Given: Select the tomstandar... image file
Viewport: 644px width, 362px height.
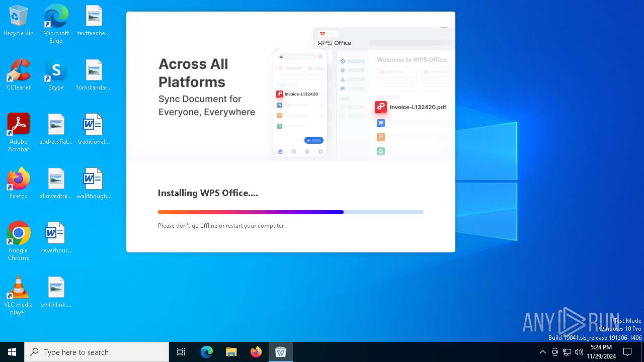Looking at the screenshot, I should [x=94, y=75].
